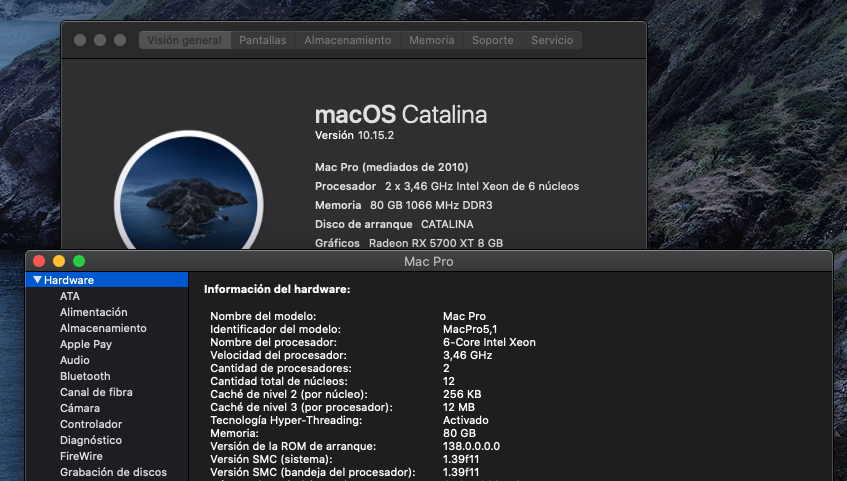Click the 3,46 GHz processor speed value
Viewport: 847px width, 481px height.
point(467,355)
